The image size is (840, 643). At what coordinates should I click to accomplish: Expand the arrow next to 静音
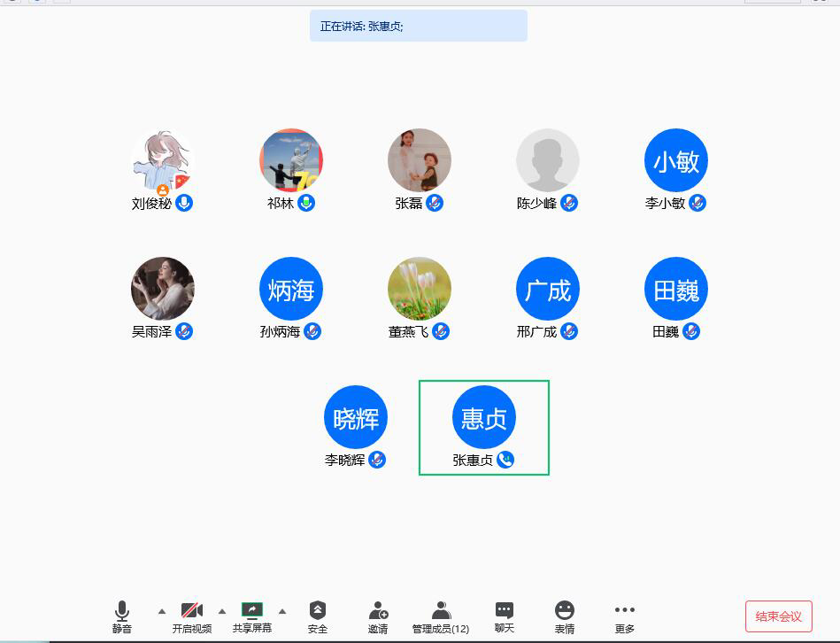pyautogui.click(x=161, y=611)
